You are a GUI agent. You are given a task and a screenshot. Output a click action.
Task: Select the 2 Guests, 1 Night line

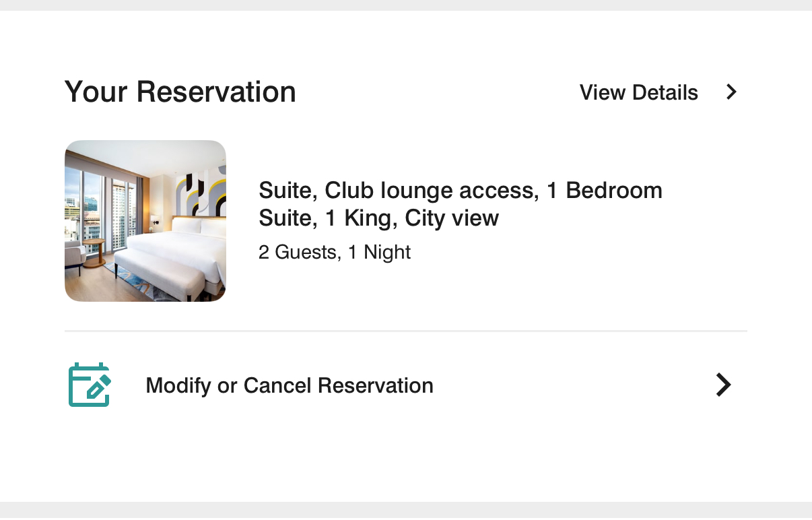pos(335,253)
